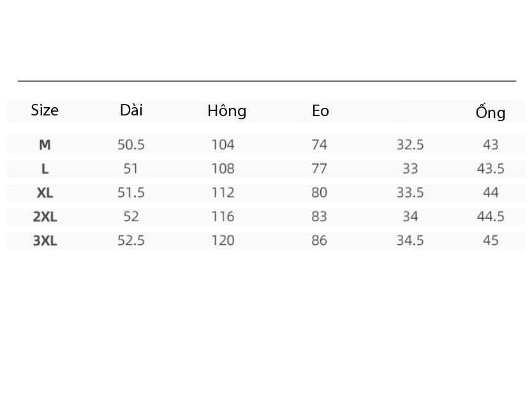The image size is (532, 414).
Task: Click the Hông column header
Action: pos(226,111)
